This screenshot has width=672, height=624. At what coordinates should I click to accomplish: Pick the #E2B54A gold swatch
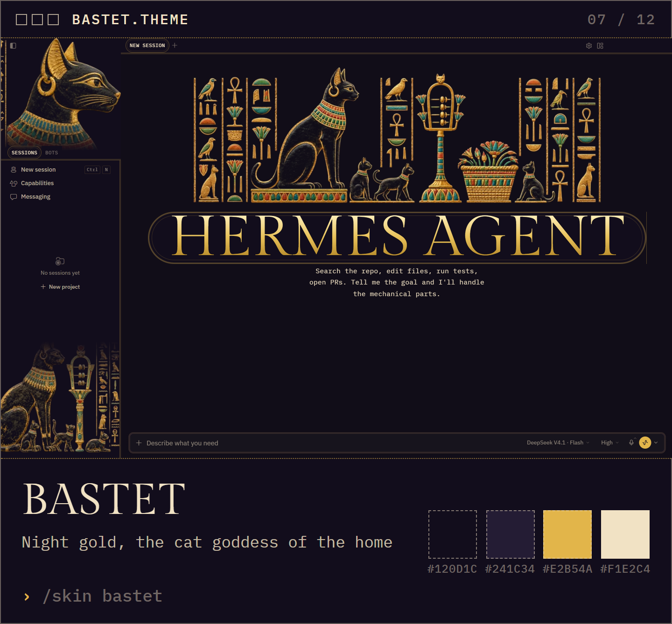point(567,534)
